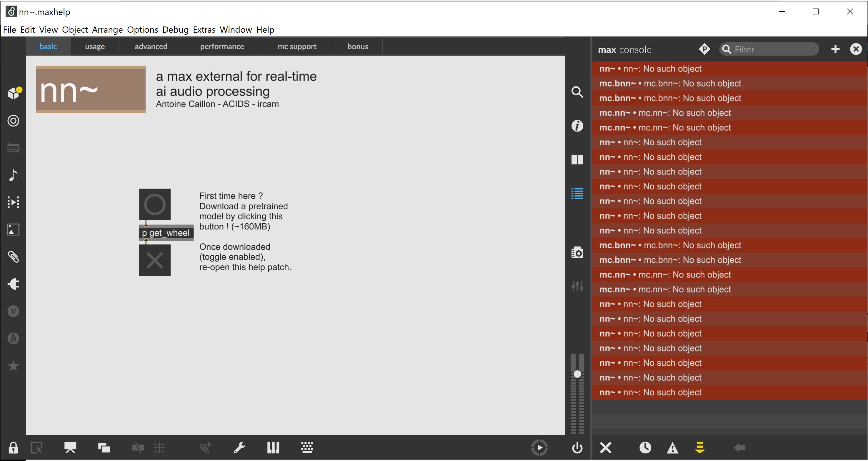The height and width of the screenshot is (461, 868).
Task: Close the max console sidebar
Action: [x=856, y=49]
